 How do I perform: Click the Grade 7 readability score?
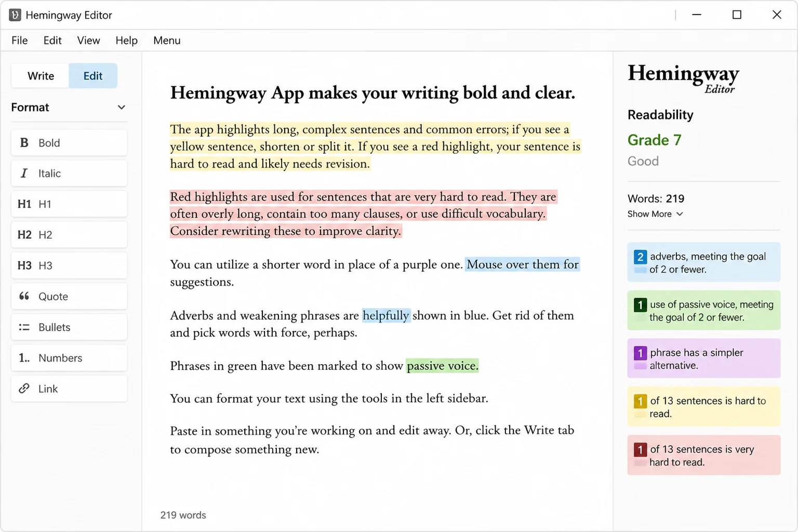pyautogui.click(x=654, y=140)
